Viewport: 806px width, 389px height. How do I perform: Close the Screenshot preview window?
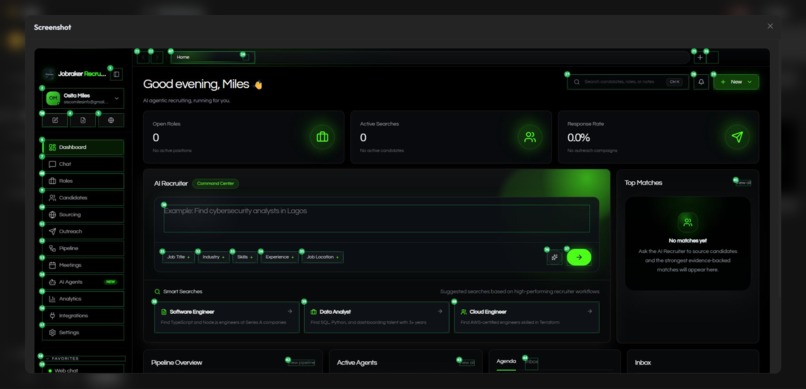[770, 26]
